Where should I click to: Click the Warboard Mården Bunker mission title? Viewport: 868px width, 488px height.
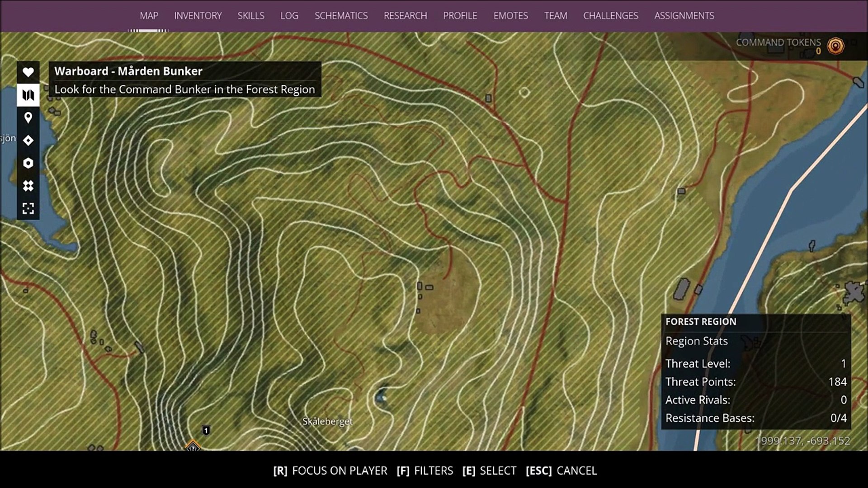tap(128, 71)
